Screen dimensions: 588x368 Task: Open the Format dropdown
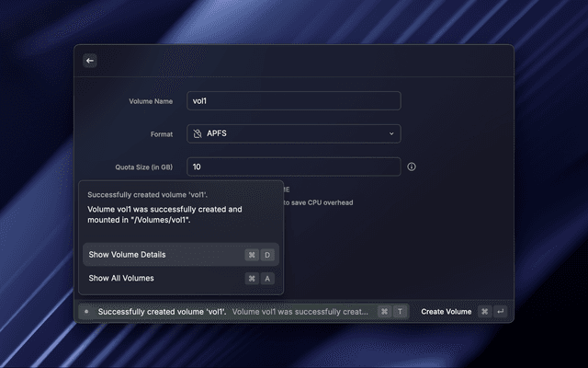(294, 134)
